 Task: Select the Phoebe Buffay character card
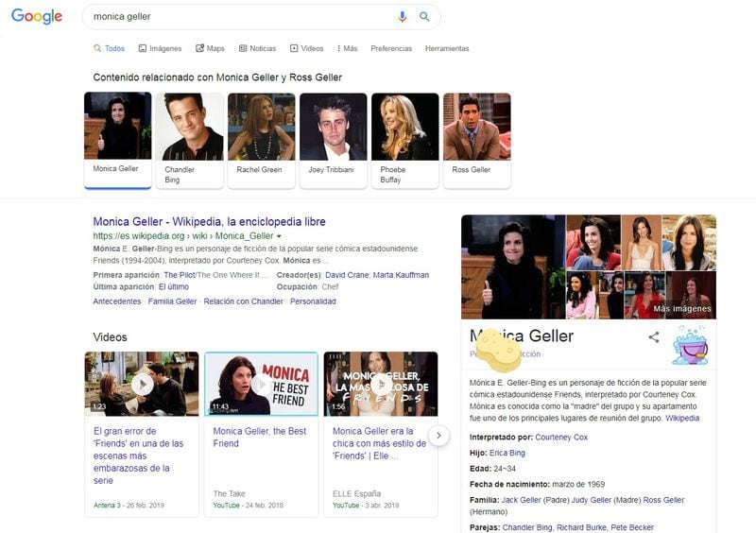[x=405, y=140]
